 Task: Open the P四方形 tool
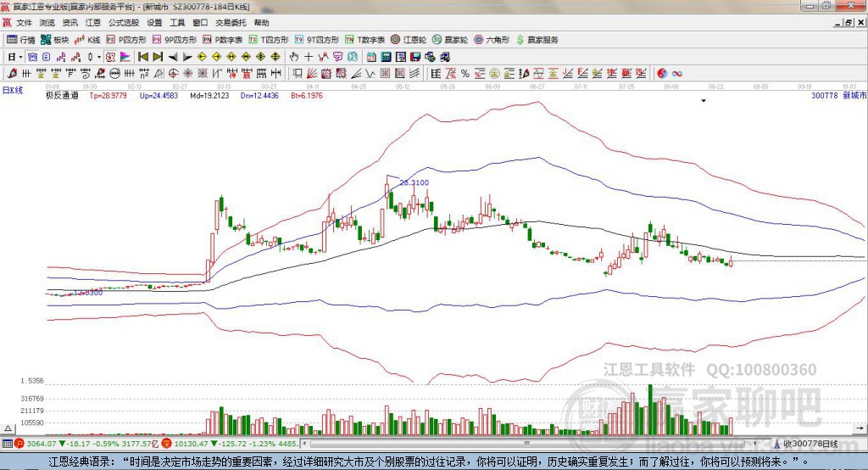click(x=126, y=40)
